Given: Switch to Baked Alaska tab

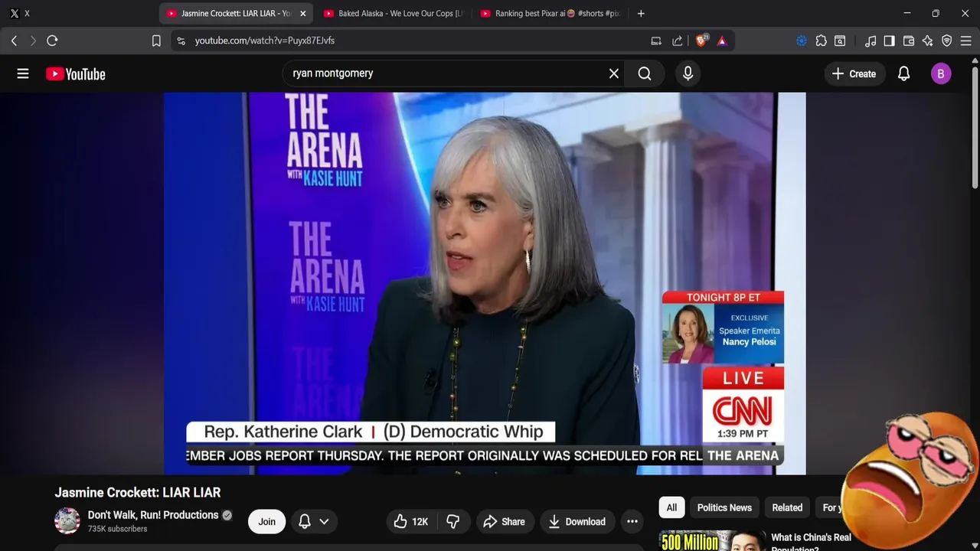Looking at the screenshot, I should [393, 13].
